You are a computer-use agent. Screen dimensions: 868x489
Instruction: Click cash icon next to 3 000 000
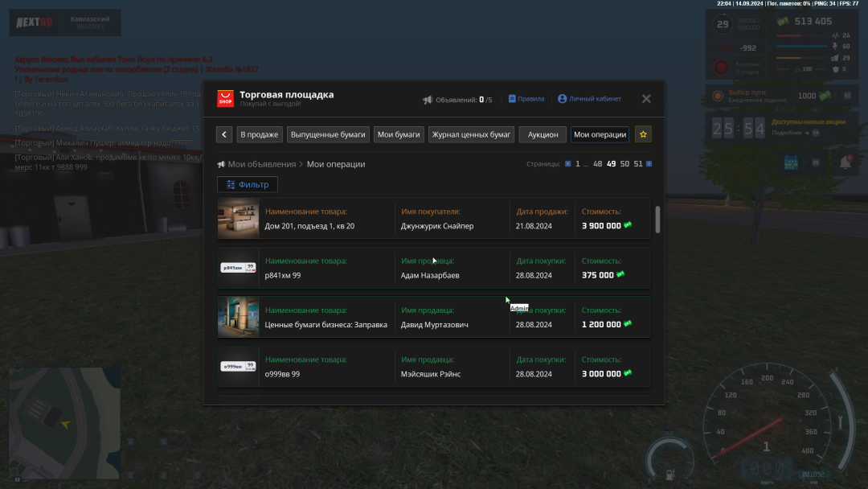click(x=628, y=373)
